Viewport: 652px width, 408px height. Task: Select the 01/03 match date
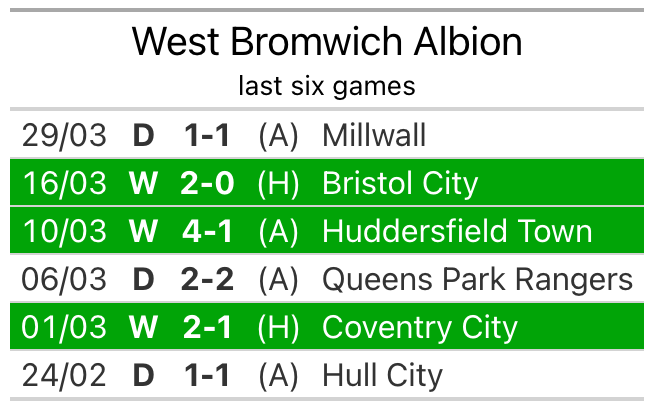[x=64, y=327]
